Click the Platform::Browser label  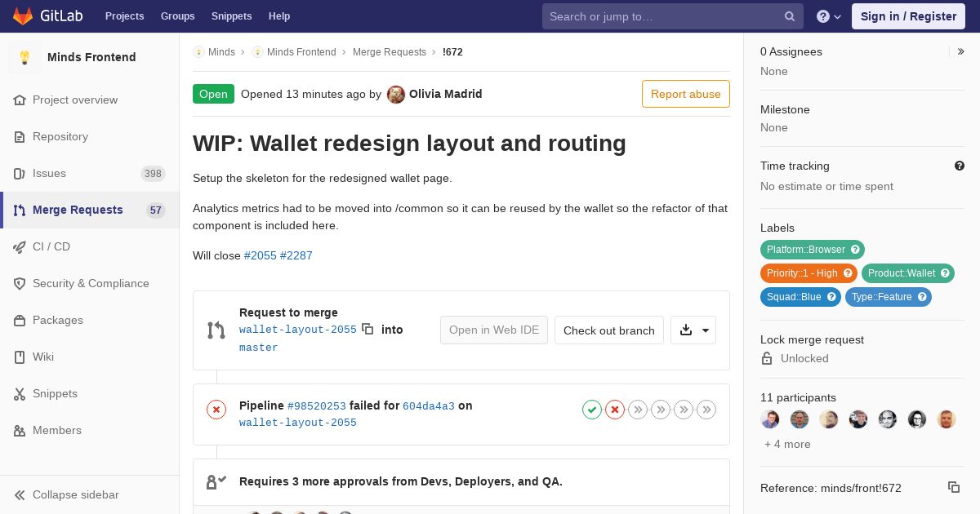pos(813,250)
